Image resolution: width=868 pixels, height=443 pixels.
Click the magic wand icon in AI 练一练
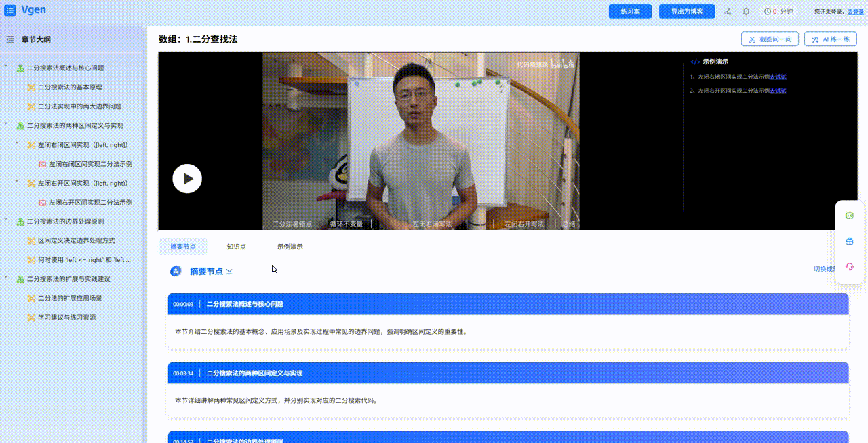[x=815, y=39]
